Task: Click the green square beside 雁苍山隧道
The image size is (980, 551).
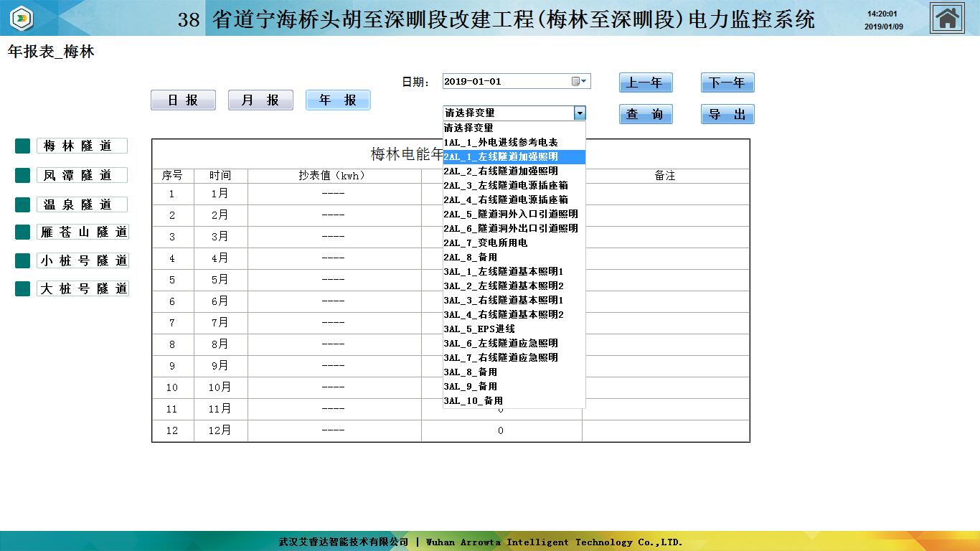Action: pyautogui.click(x=23, y=232)
